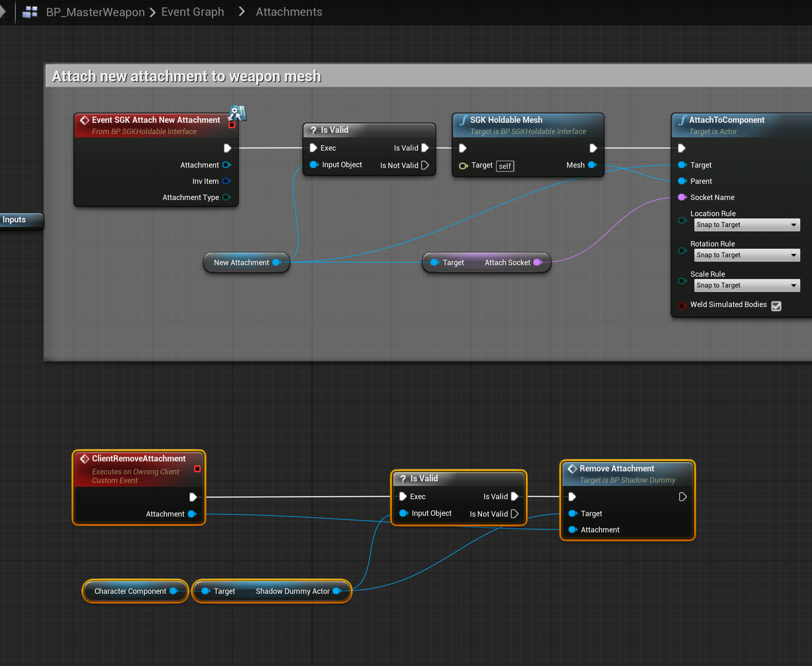Screen dimensions: 812x666
Task: Click the red delegate pin on ClientRemoveAttachment
Action: (x=197, y=468)
